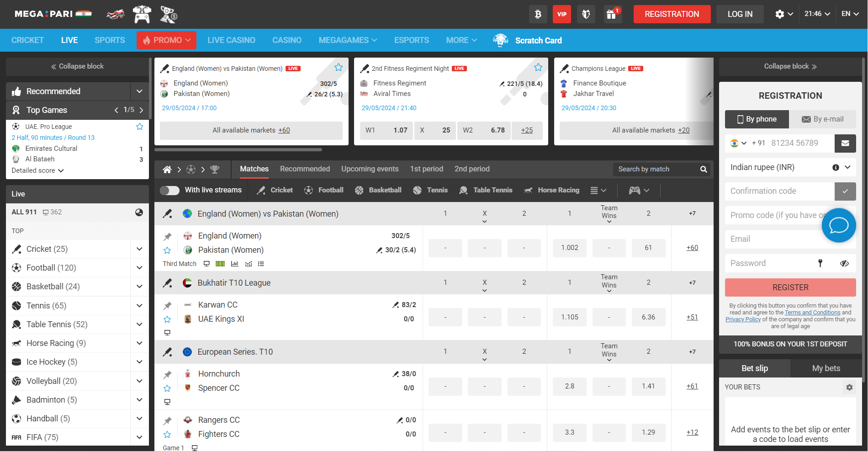Open the settings gear menu
The image size is (868, 452).
click(783, 14)
